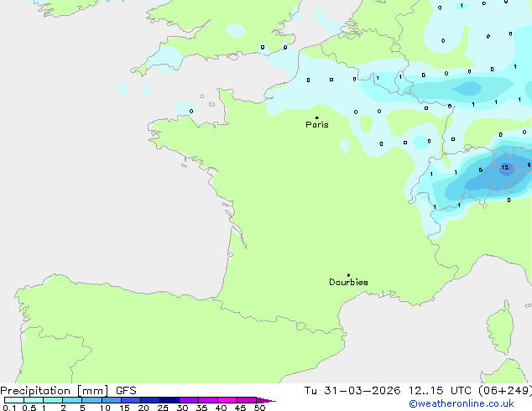Screen dimensions: 532x411
Task: Select the 10–15 mm legend swatch
Action: 112,400
